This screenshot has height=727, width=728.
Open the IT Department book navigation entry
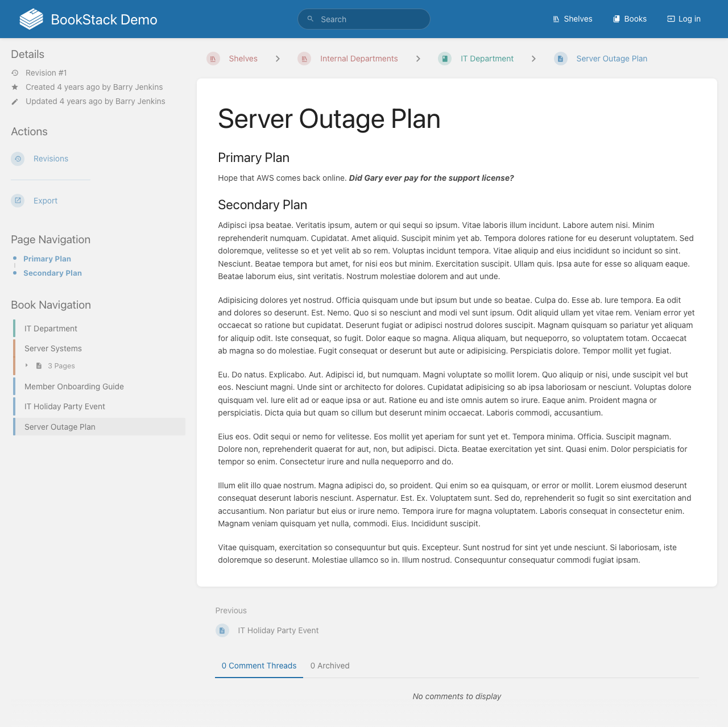pyautogui.click(x=51, y=329)
